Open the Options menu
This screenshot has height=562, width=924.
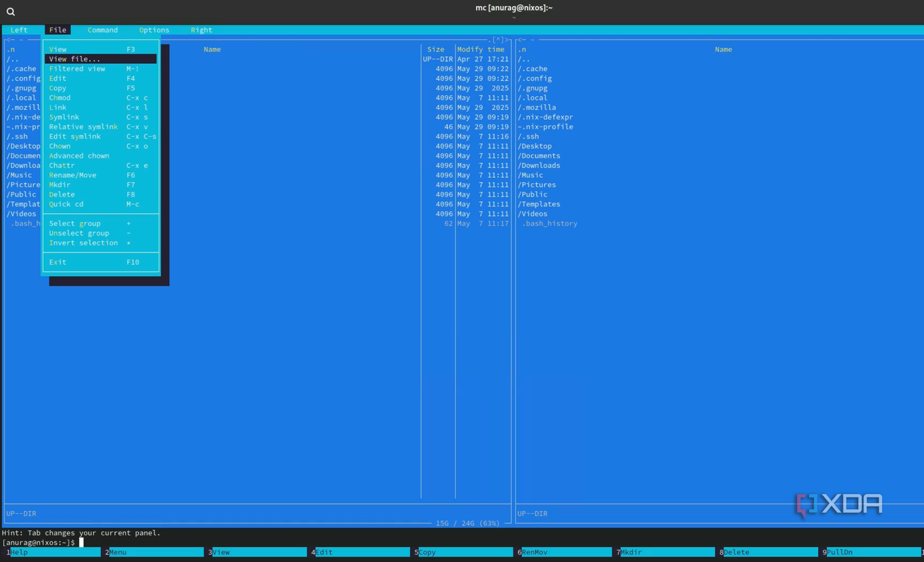pos(154,30)
